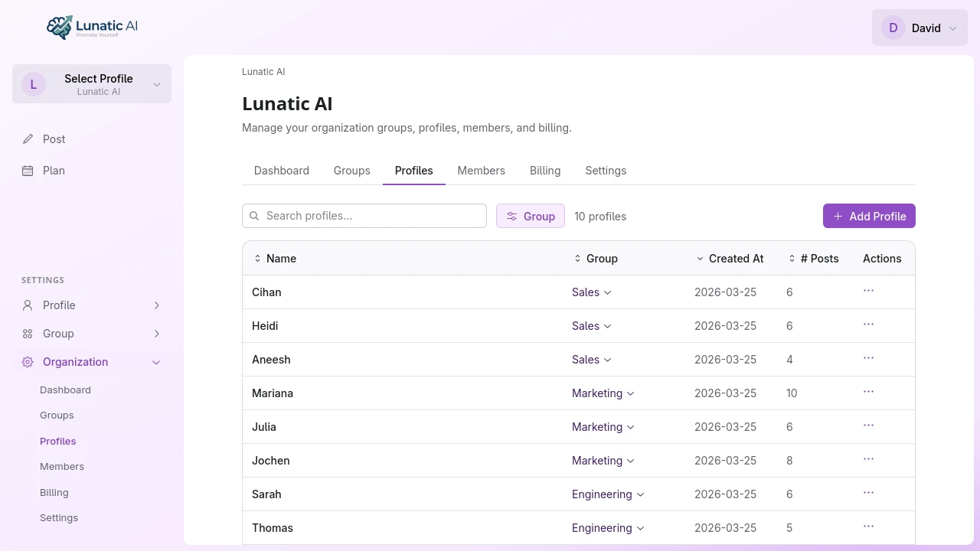
Task: Open actions menu for Mariana row
Action: (x=868, y=392)
